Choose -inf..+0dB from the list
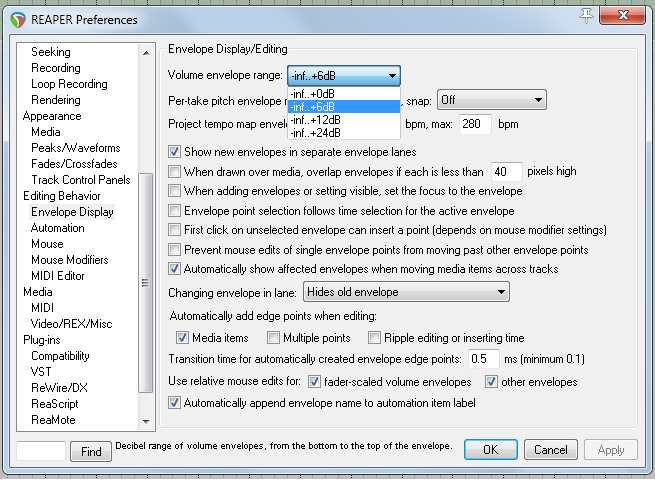655x483 pixels. click(x=344, y=94)
